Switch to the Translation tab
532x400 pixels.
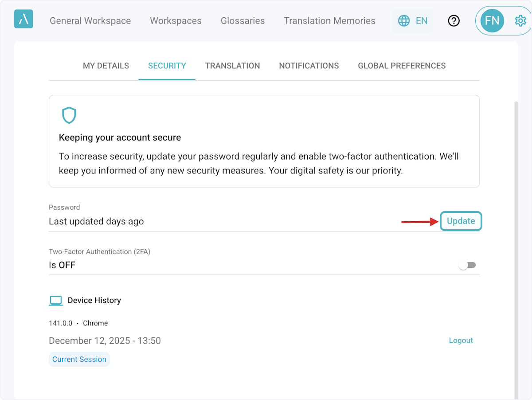(232, 66)
